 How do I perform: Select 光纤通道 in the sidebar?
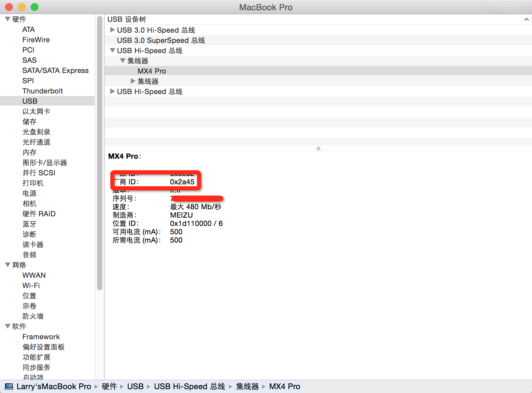coord(36,142)
